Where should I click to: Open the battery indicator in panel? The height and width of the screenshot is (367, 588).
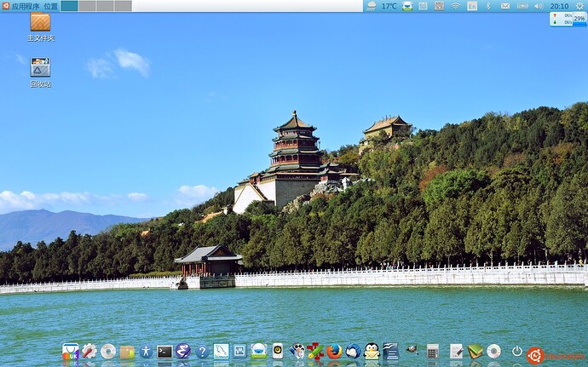point(522,6)
